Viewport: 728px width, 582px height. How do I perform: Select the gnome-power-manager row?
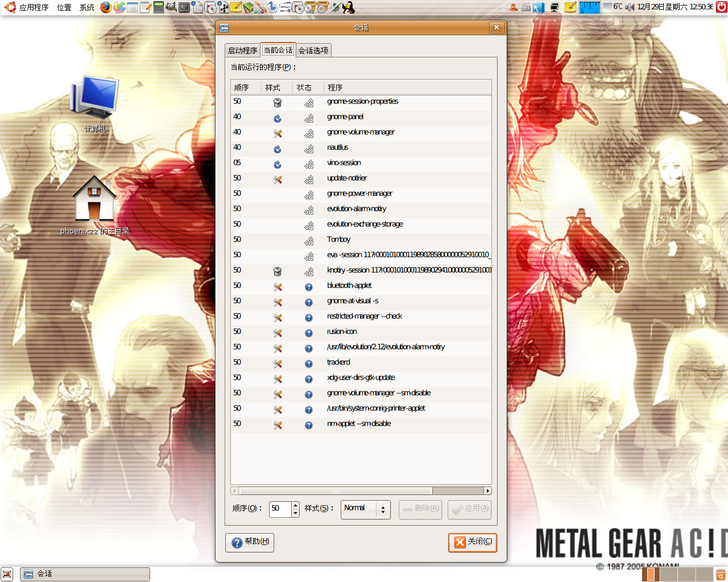[361, 194]
